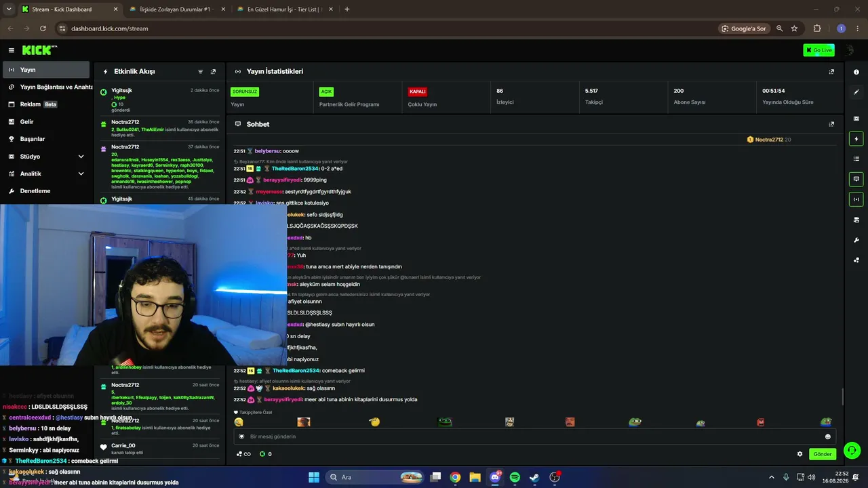Open Discord from the taskbar
This screenshot has height=488, width=868.
(x=495, y=477)
